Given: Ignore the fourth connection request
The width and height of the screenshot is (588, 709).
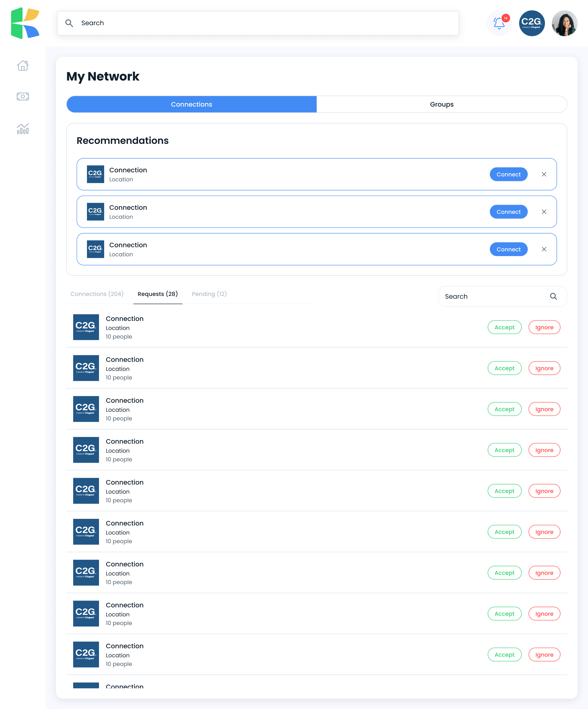Looking at the screenshot, I should tap(544, 450).
